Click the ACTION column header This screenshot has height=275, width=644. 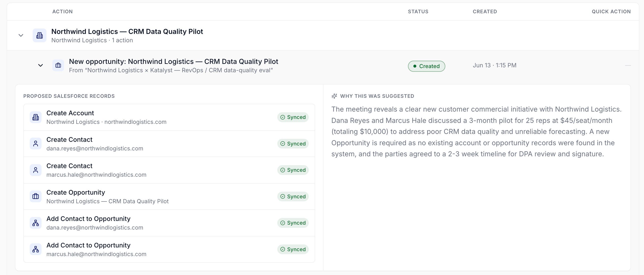[62, 12]
